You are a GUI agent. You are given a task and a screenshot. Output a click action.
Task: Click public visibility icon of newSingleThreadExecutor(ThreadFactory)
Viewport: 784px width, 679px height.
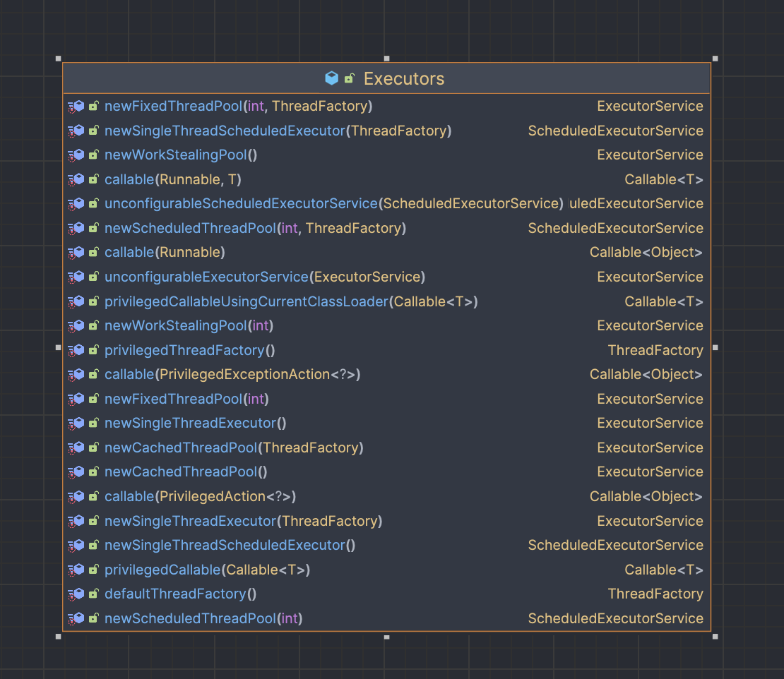pos(93,521)
